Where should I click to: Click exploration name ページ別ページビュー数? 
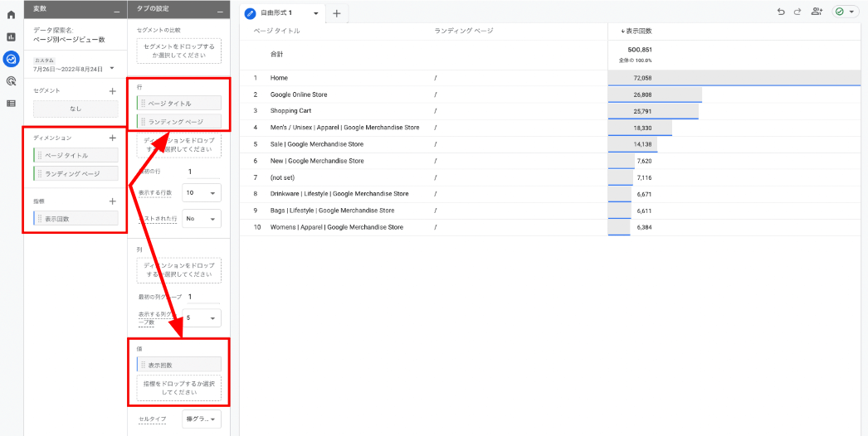[x=69, y=40]
